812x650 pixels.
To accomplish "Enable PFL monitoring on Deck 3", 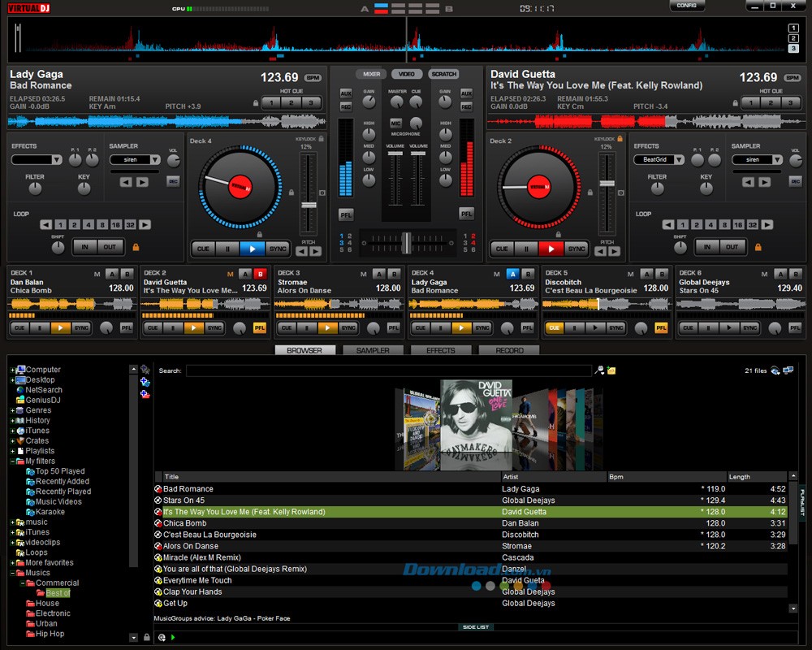I will [395, 328].
